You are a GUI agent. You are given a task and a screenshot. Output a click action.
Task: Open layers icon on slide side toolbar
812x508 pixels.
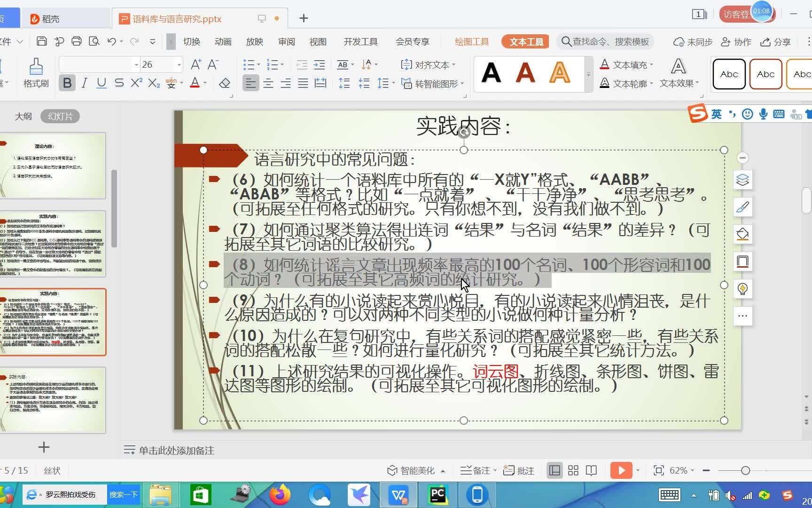pos(742,180)
